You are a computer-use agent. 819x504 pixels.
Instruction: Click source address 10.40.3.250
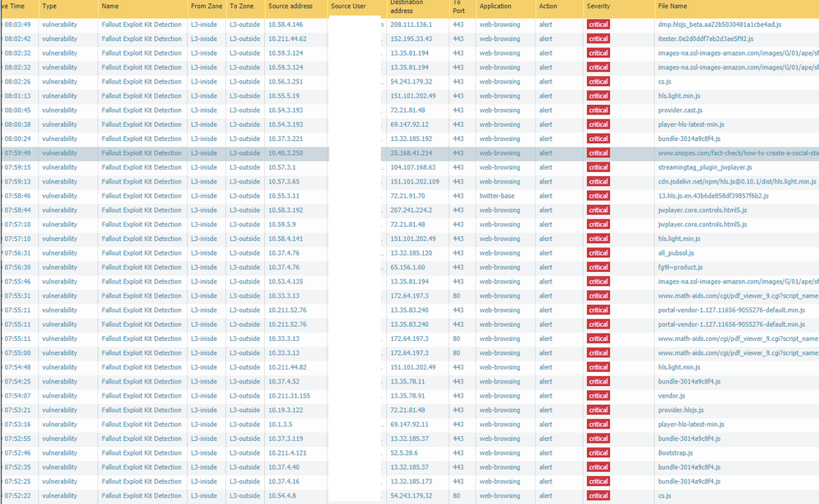(286, 153)
